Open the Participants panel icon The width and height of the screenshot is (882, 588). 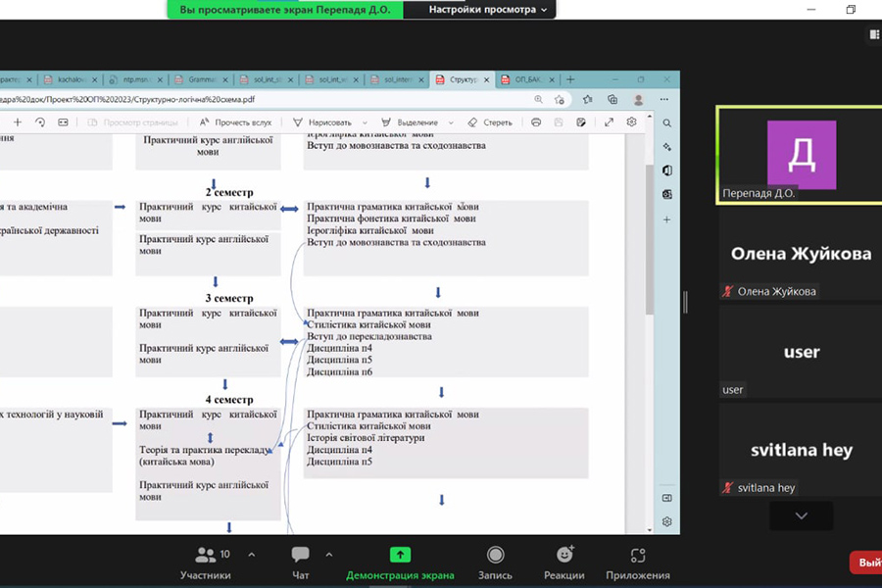[205, 556]
